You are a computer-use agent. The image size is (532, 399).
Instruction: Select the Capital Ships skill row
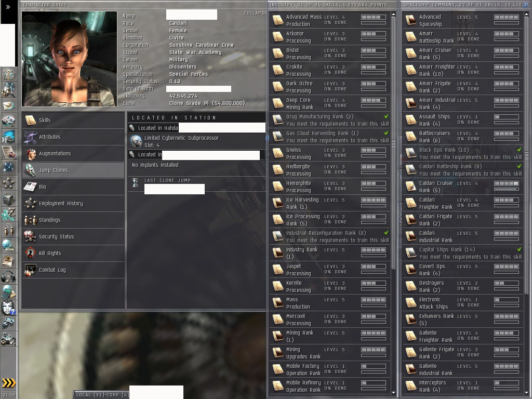tap(463, 253)
